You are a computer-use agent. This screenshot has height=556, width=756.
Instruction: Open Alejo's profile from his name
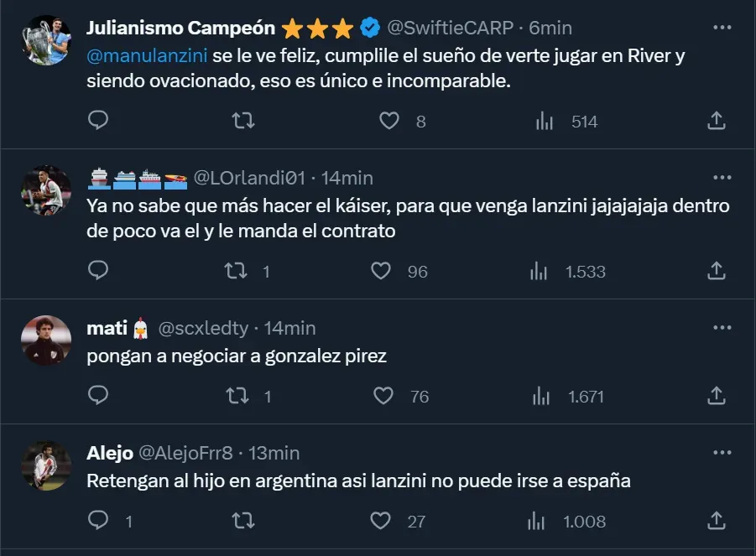(110, 453)
